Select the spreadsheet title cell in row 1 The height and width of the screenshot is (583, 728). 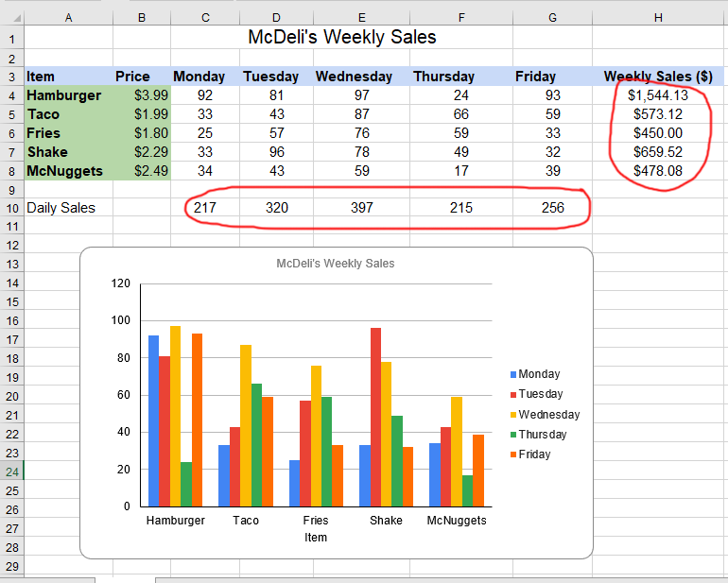pyautogui.click(x=341, y=38)
